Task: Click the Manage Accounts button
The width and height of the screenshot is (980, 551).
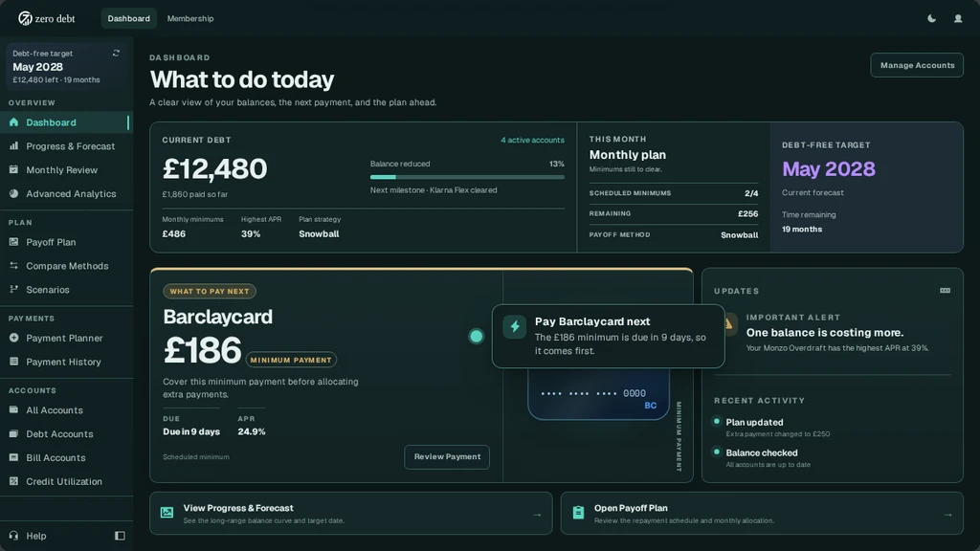Action: coord(917,65)
